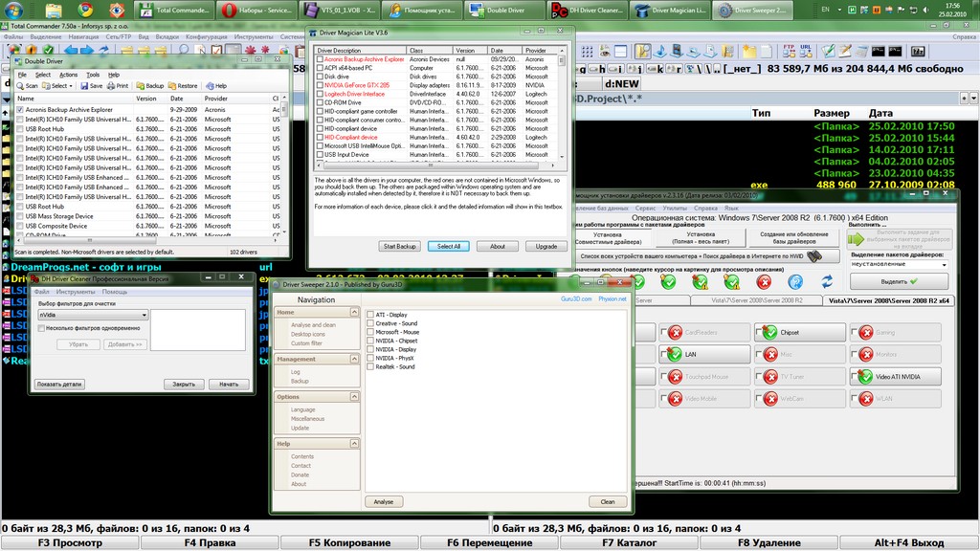
Task: Click the blue question mark legend icon
Action: tap(794, 281)
